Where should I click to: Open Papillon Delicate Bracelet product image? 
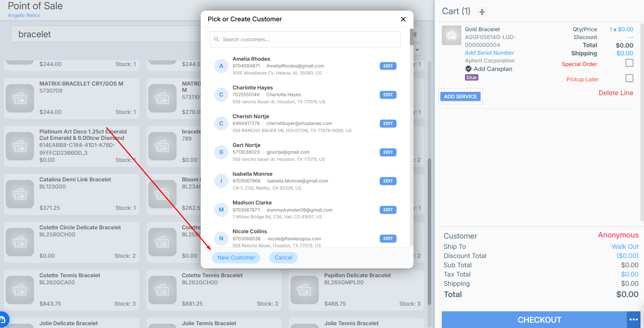[x=305, y=290]
